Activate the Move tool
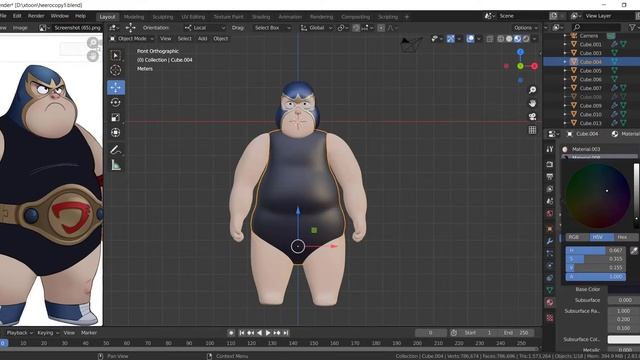640x360 pixels. coord(116,87)
